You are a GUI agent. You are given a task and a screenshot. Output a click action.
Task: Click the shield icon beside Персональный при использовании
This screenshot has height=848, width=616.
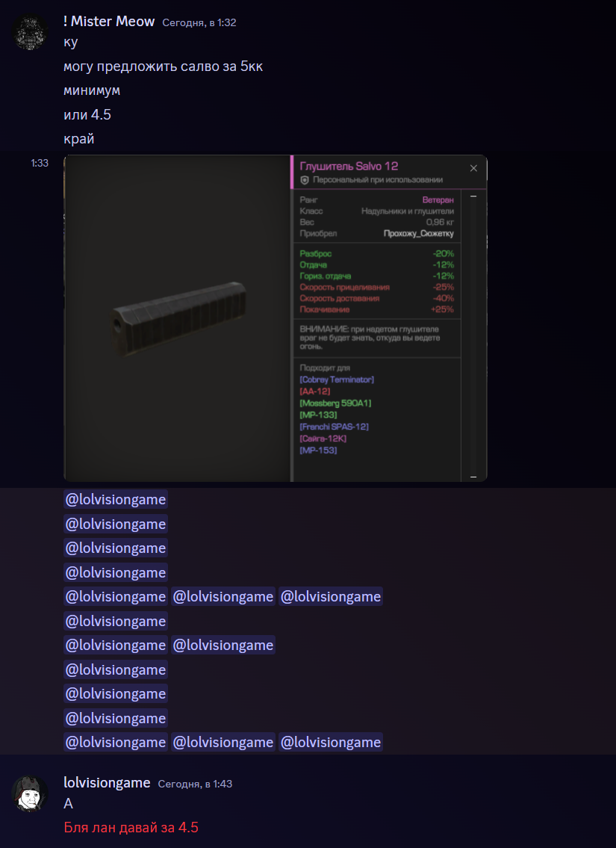point(305,179)
